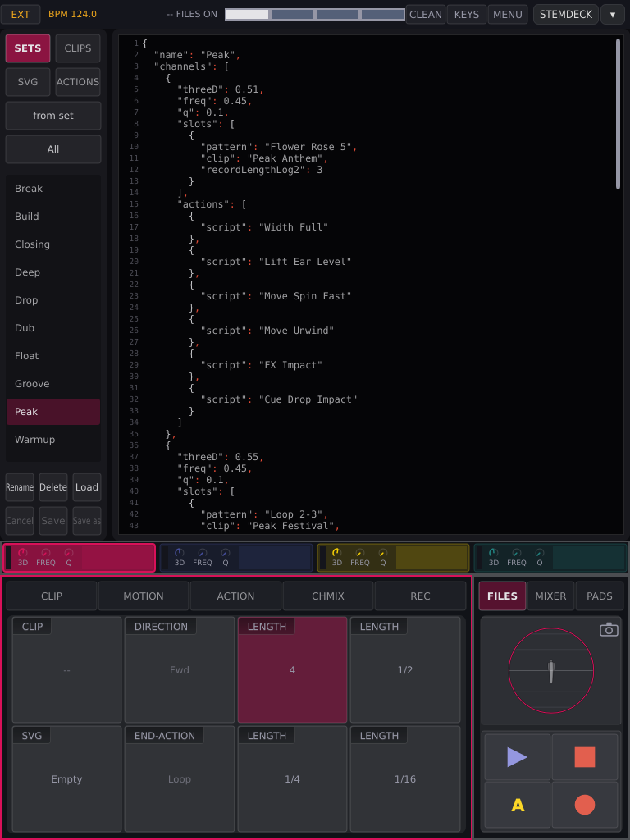
Task: Open the CHMIX tab
Action: (x=328, y=596)
